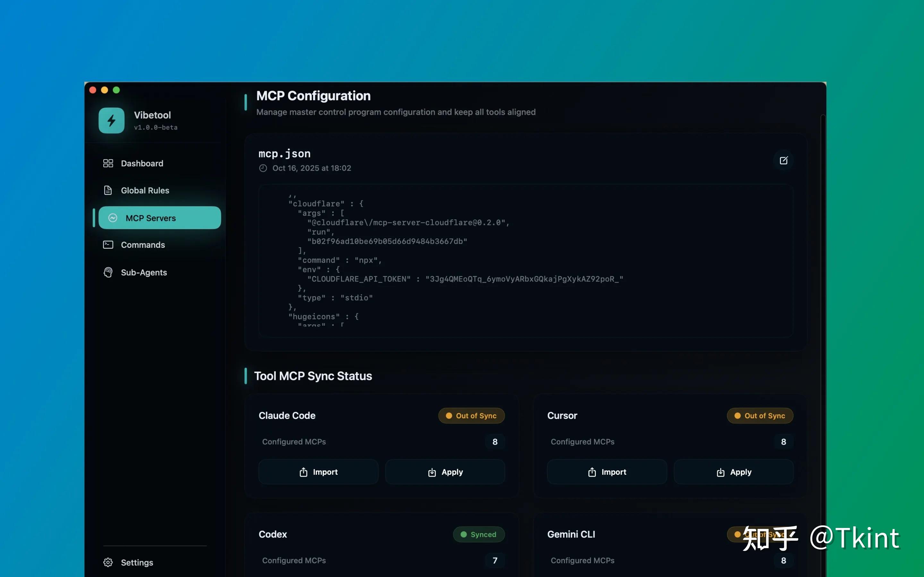924x577 pixels.
Task: Click the edit icon for mcp.json
Action: 783,161
